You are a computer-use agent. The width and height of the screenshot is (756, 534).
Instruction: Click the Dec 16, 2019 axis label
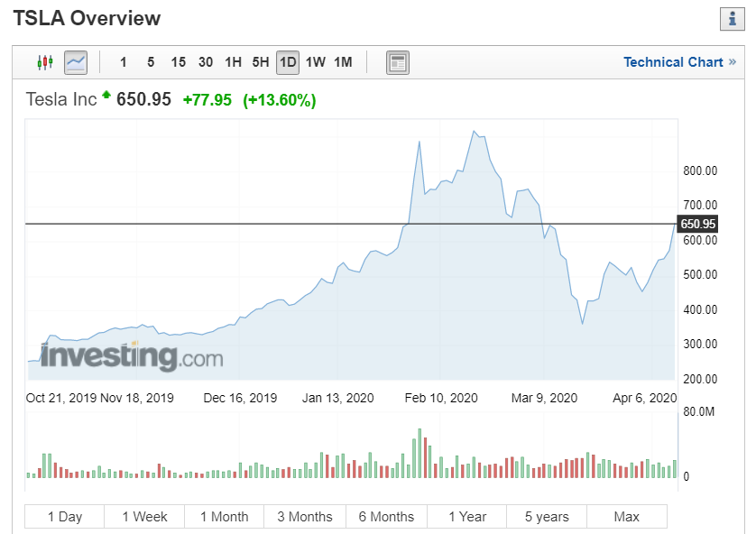pos(240,398)
